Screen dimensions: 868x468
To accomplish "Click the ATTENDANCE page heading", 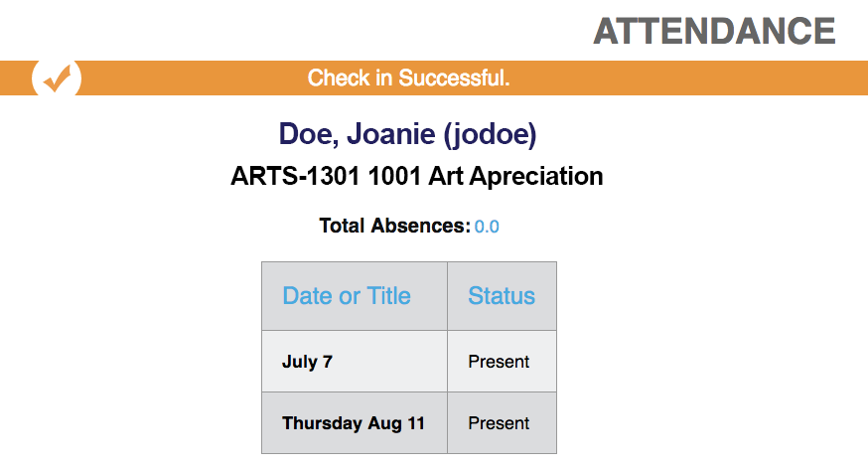I will 714,31.
